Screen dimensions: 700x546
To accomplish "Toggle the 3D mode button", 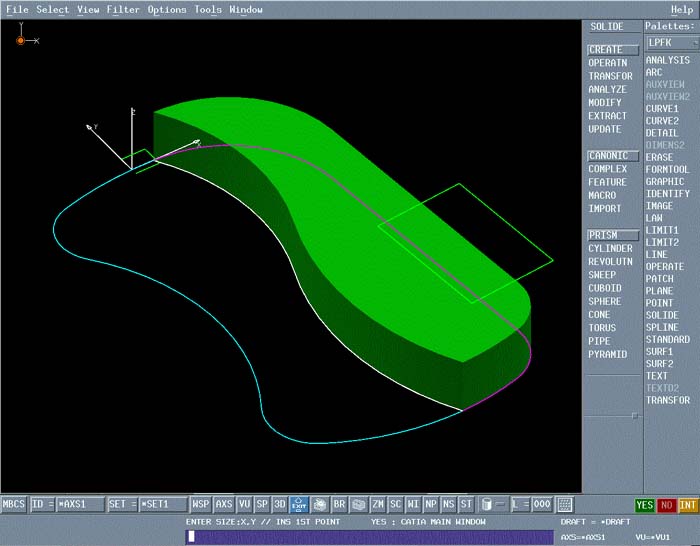I will pyautogui.click(x=280, y=505).
